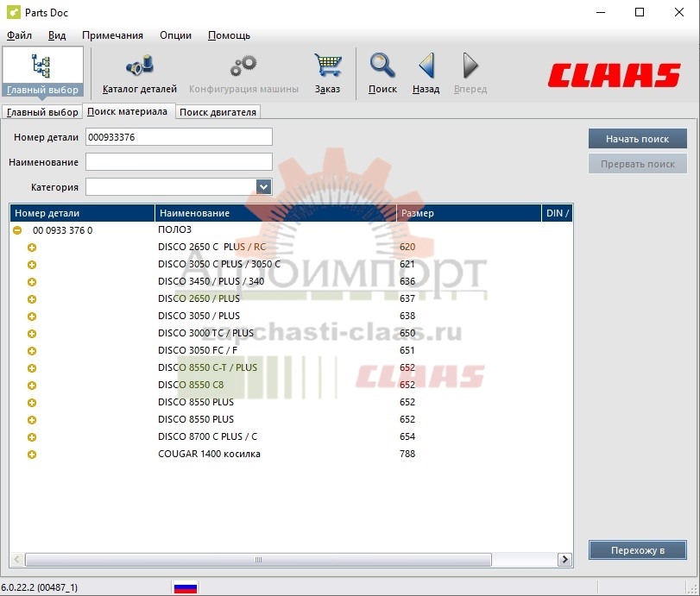700x596 pixels.
Task: Expand the DISCO 3000 TC / PLUS row
Action: tap(32, 334)
